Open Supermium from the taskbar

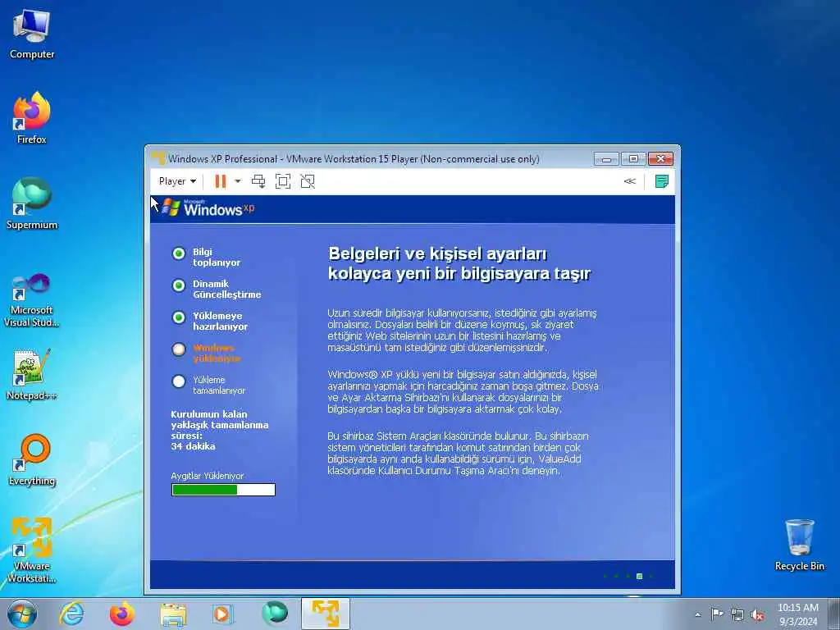[274, 614]
